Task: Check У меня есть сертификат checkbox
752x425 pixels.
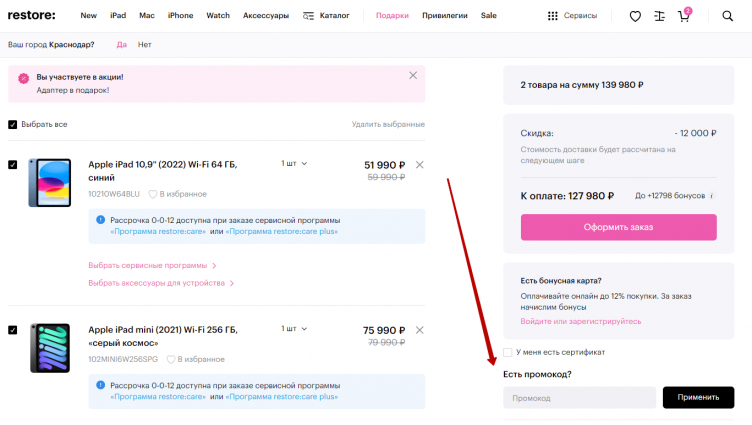Action: (x=508, y=352)
